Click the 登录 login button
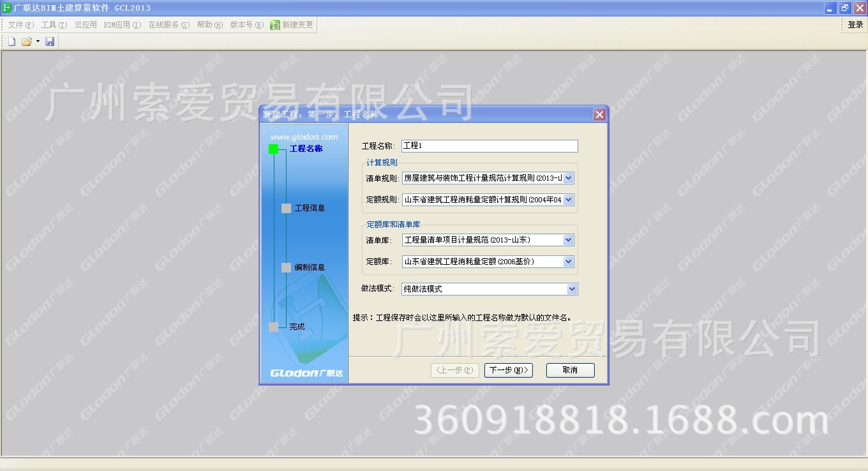This screenshot has height=471, width=868. (855, 25)
